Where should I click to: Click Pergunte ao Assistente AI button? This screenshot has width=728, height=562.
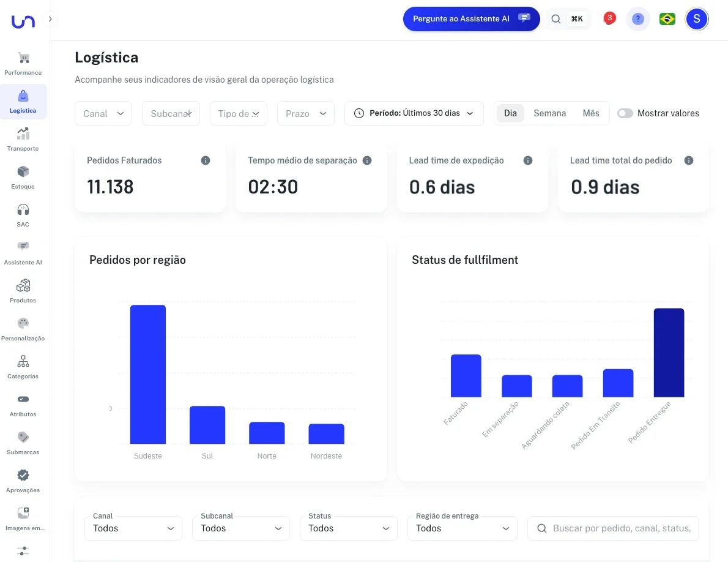click(x=471, y=19)
